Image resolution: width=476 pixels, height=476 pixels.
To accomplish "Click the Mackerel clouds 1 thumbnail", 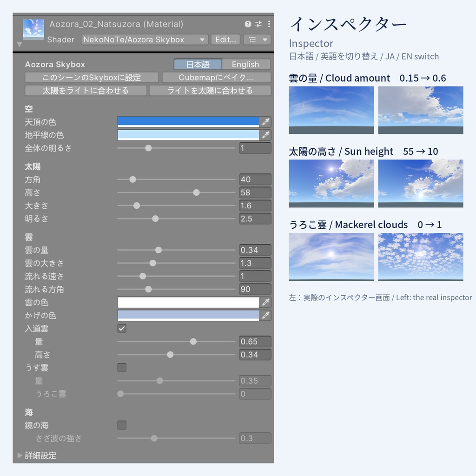I will point(421,257).
